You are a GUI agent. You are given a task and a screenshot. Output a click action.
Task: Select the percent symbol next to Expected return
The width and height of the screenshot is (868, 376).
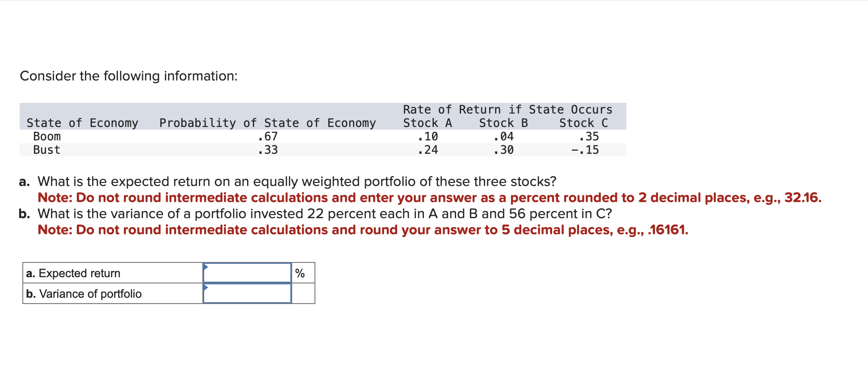[300, 273]
